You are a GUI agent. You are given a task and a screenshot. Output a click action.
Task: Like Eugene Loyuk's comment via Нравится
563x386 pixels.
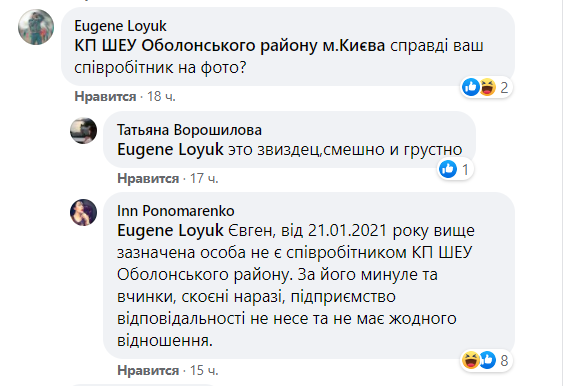[105, 97]
